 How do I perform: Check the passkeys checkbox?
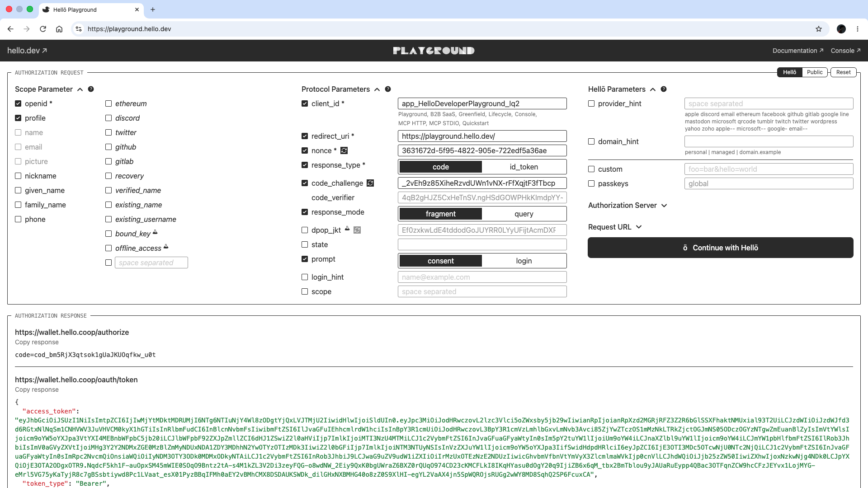tap(591, 183)
